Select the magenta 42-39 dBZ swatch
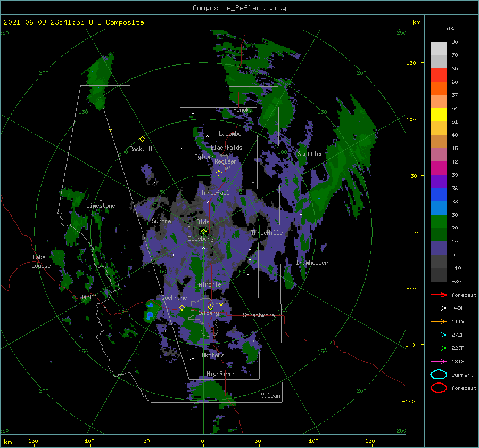Viewport: 479px width, 448px height. [439, 168]
